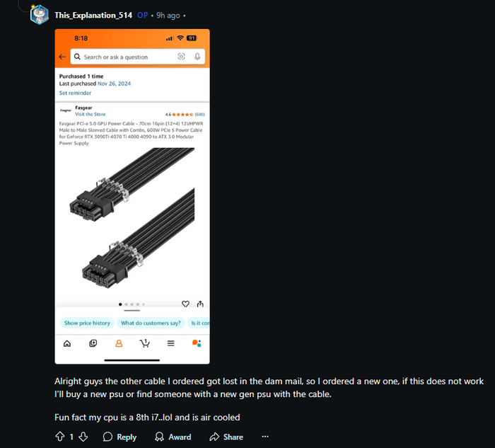Image resolution: width=495 pixels, height=448 pixels.
Task: Share this comment
Action: click(x=226, y=437)
